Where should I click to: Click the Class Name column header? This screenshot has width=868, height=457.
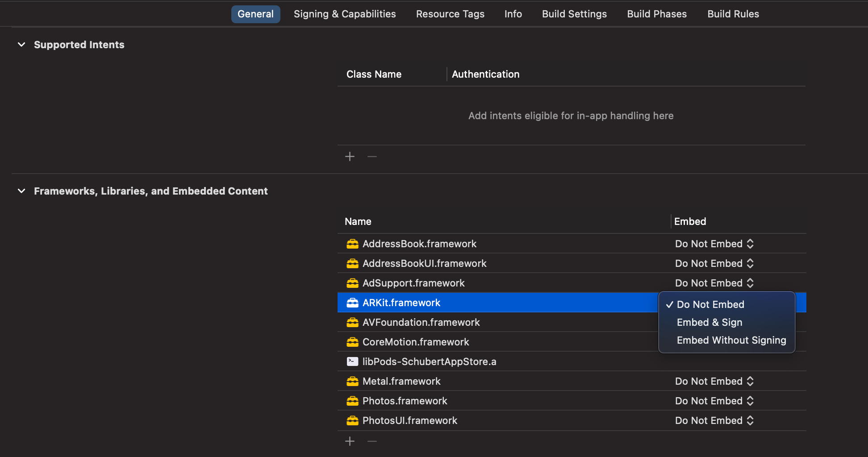click(x=374, y=74)
